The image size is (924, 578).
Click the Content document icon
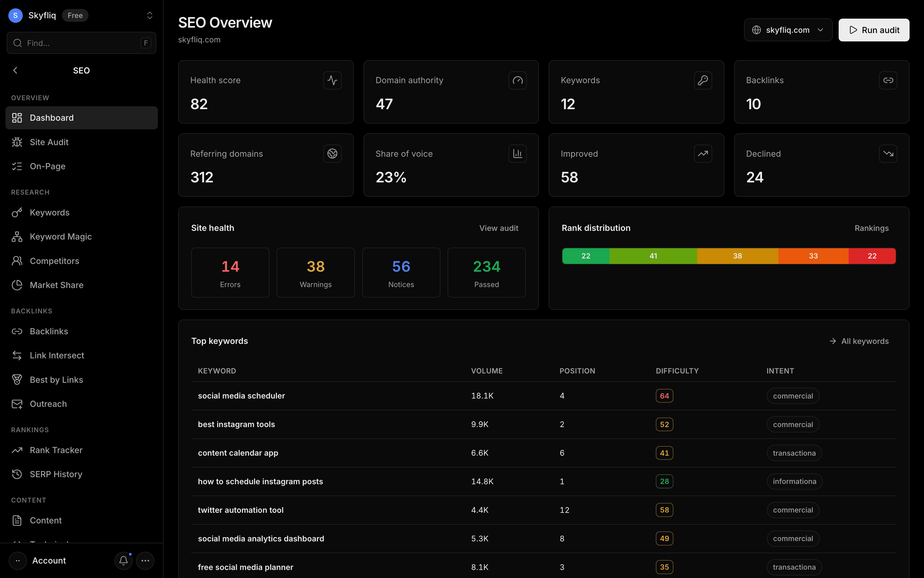[x=17, y=521]
